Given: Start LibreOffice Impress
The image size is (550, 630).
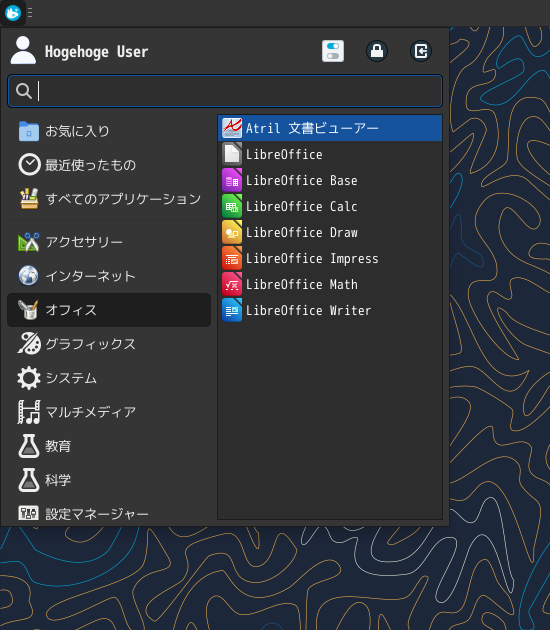Looking at the screenshot, I should pyautogui.click(x=329, y=258).
